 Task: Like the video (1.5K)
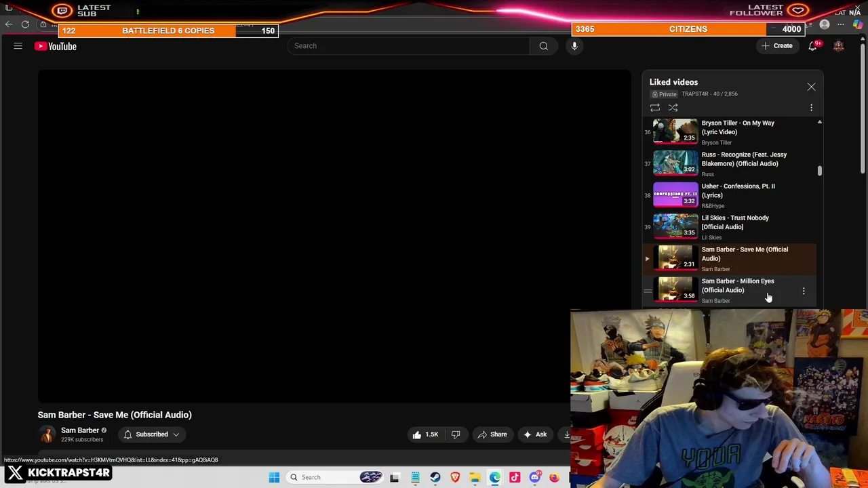tap(425, 434)
